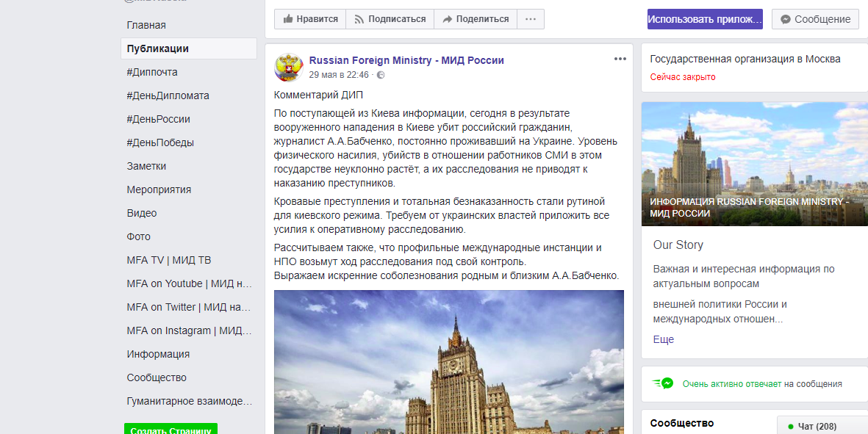This screenshot has height=434, width=868.
Task: Click the Использовать приложение button
Action: tap(705, 19)
